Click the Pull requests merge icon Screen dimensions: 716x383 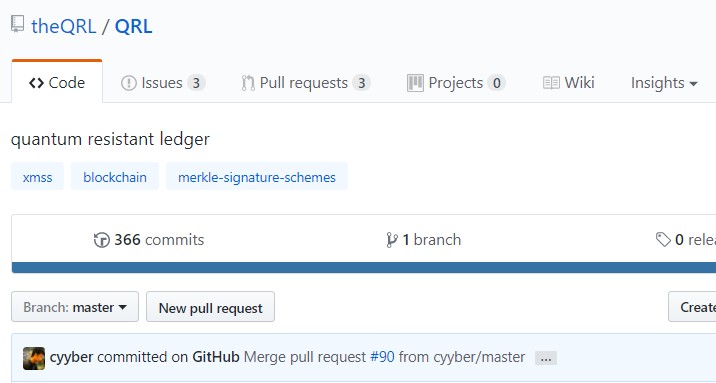pyautogui.click(x=248, y=83)
